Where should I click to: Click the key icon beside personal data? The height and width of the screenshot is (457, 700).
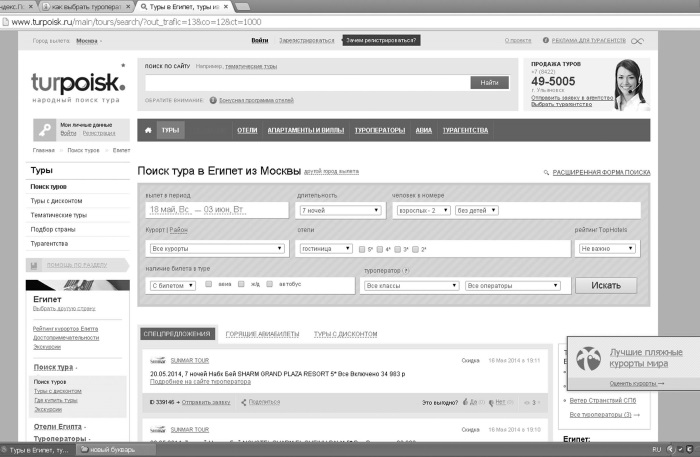pos(45,128)
